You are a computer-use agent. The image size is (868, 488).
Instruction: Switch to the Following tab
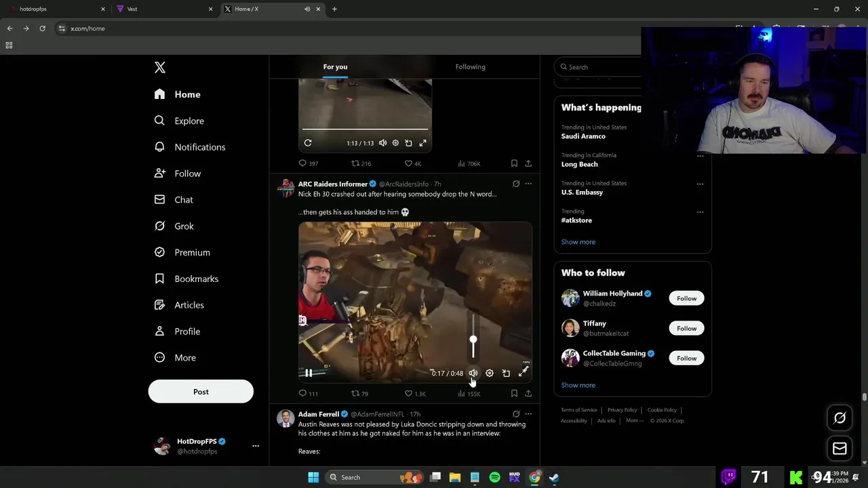coord(470,66)
